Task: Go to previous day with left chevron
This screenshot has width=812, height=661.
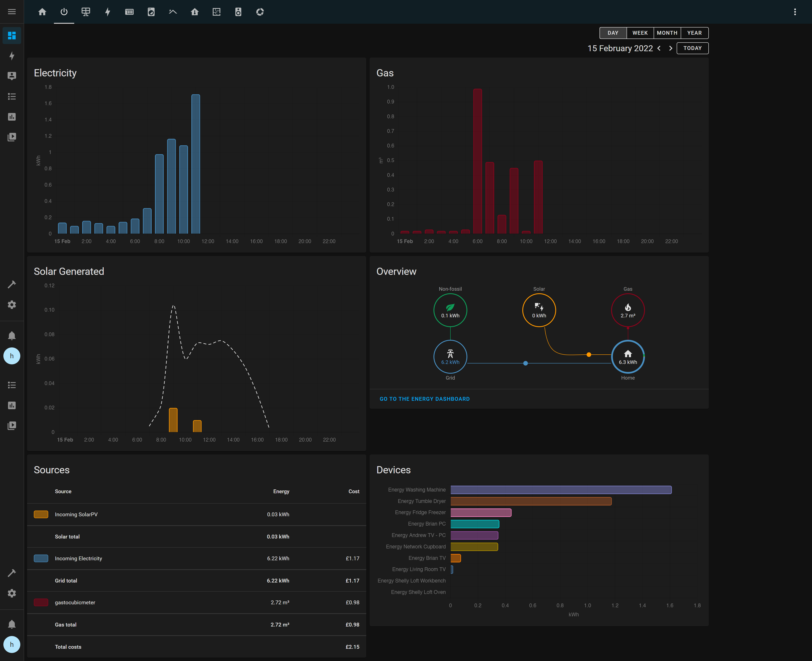Action: coord(659,48)
